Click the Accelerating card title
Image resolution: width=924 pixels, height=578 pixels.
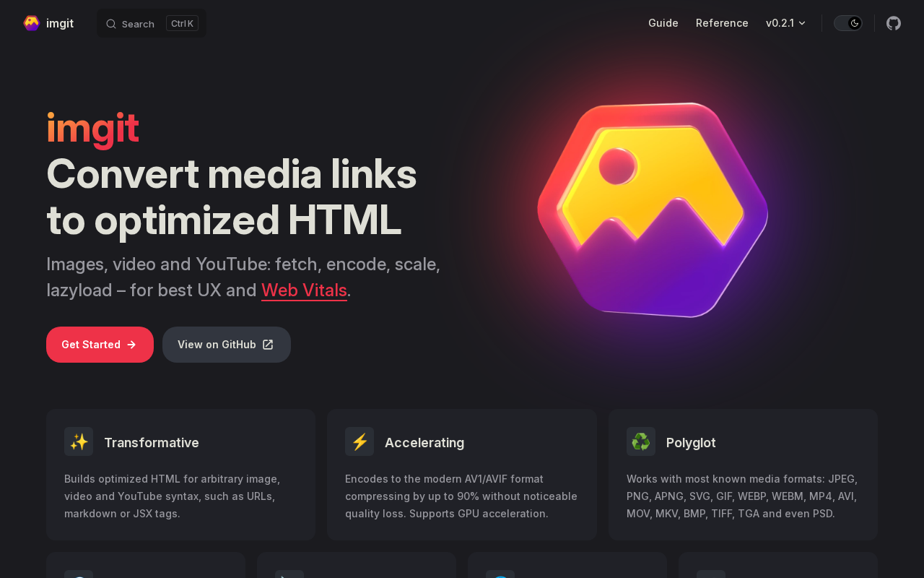[424, 442]
